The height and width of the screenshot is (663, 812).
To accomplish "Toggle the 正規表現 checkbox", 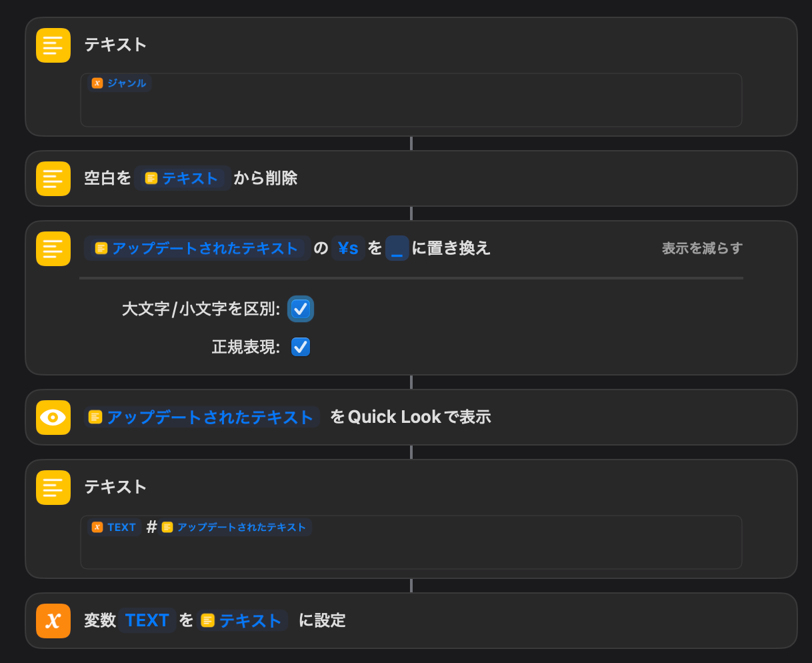I will click(x=301, y=347).
